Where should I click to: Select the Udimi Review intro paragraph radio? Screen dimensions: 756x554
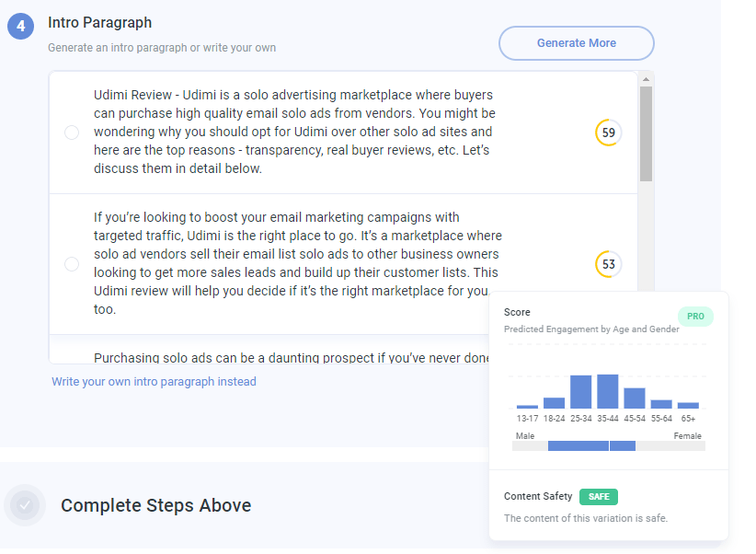72,133
